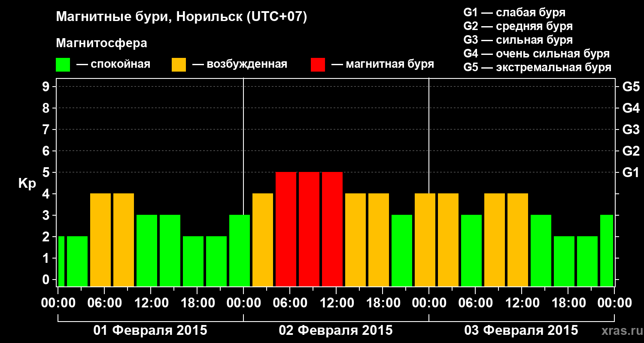Click the 12:00 tick label above 02 Февраля
644x343 pixels.
click(x=336, y=303)
